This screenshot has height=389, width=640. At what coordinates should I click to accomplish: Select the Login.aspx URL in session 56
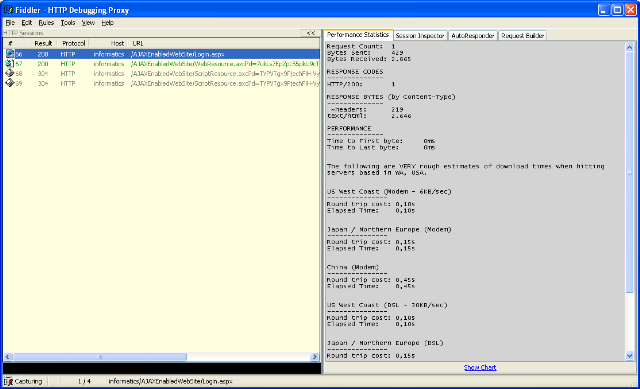click(178, 54)
